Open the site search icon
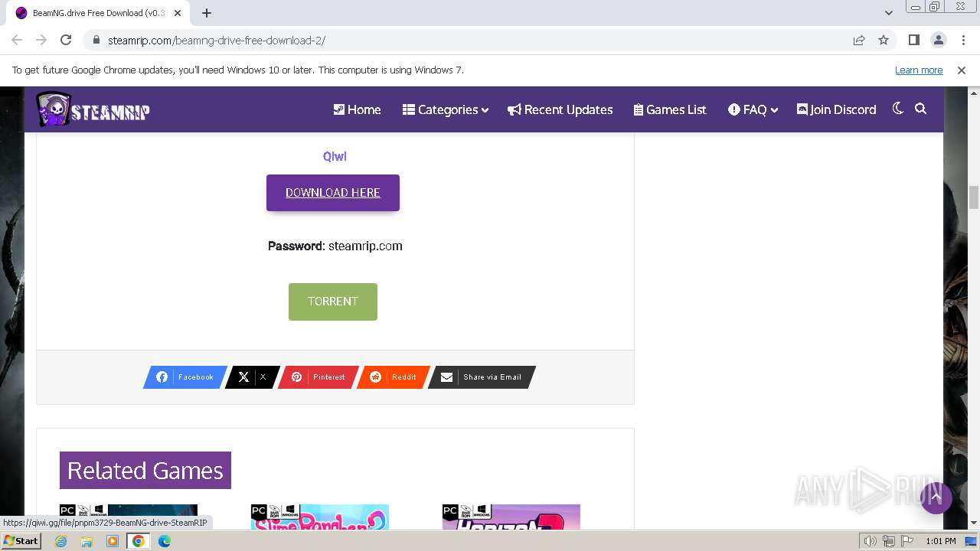The height and width of the screenshot is (551, 980). [x=921, y=109]
